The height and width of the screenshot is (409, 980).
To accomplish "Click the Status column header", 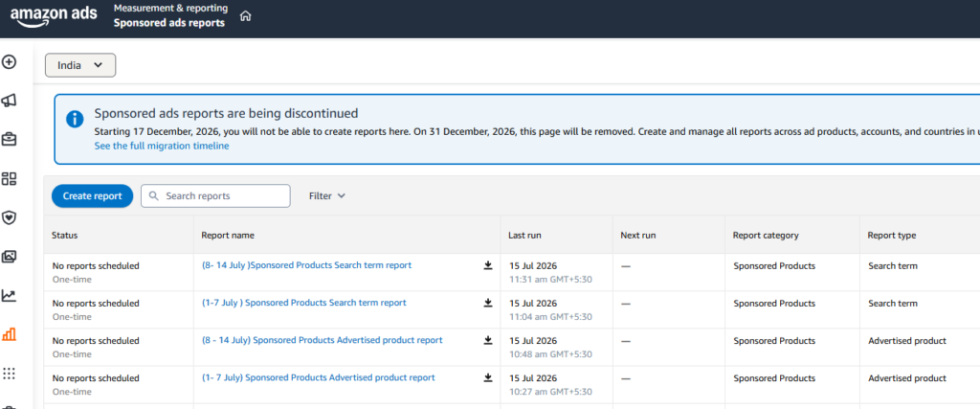I will 64,235.
